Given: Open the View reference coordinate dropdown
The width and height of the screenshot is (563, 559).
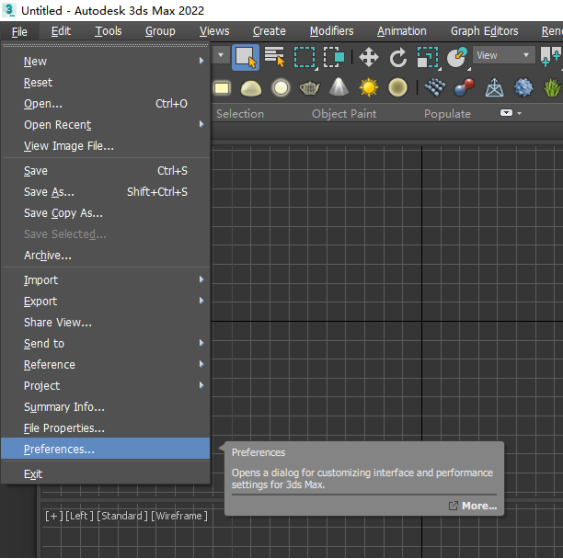Looking at the screenshot, I should (x=503, y=55).
